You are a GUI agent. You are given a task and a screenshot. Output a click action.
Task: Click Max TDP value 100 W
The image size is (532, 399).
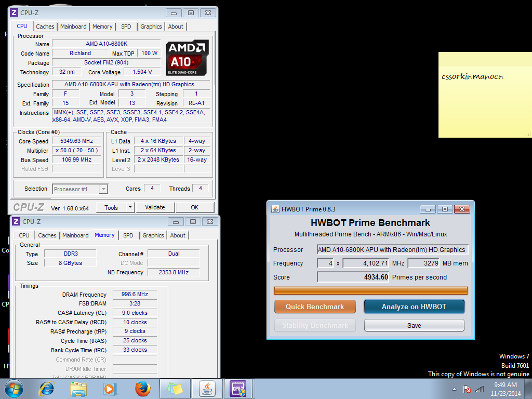pos(149,54)
